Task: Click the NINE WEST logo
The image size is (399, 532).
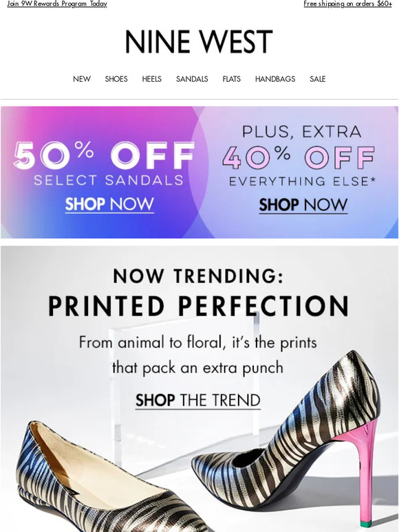Action: coord(199,42)
